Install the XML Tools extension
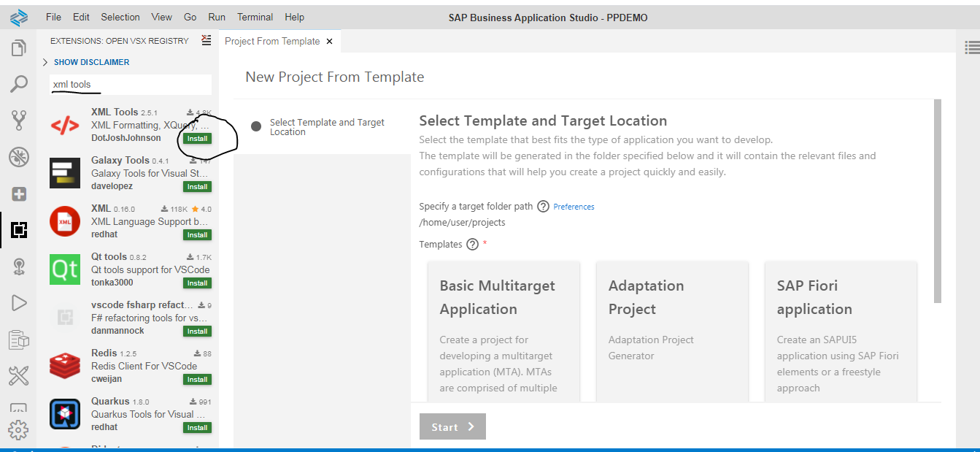Viewport: 980px width, 452px height. (197, 139)
